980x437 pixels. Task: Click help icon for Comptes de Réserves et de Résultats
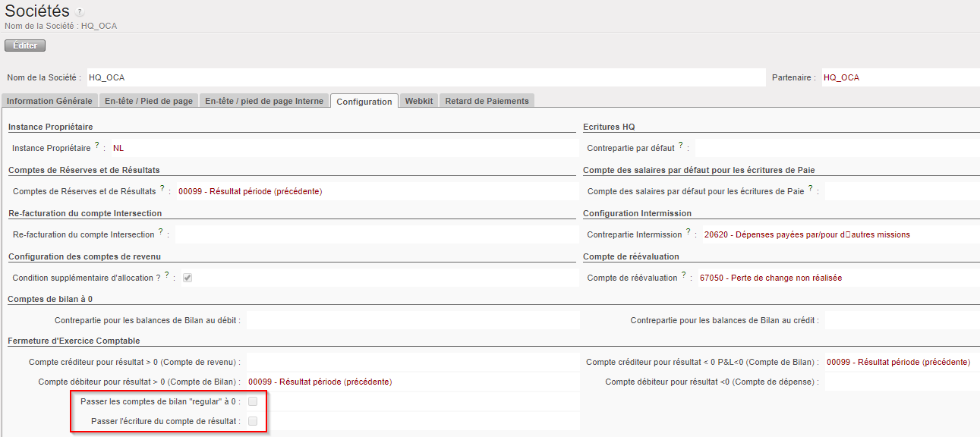click(x=162, y=188)
